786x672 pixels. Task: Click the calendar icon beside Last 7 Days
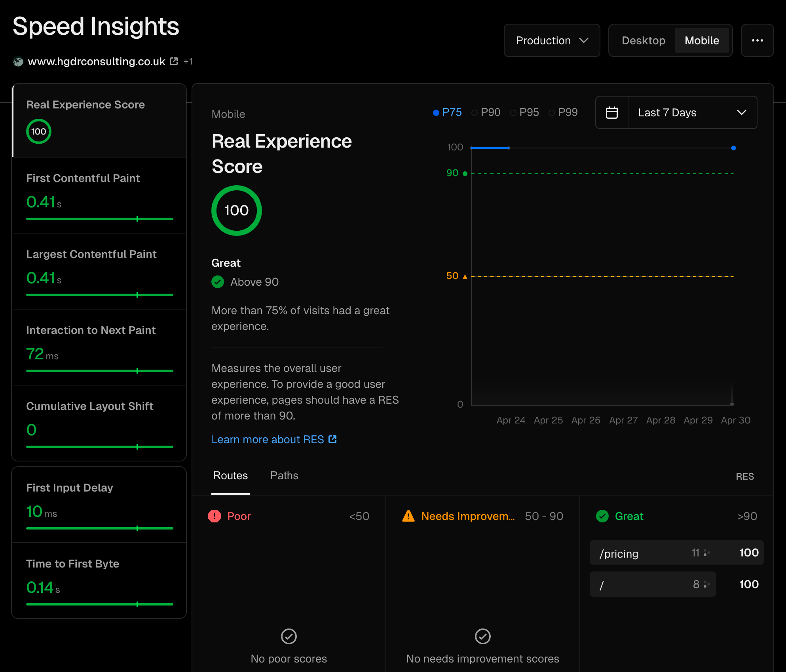612,113
